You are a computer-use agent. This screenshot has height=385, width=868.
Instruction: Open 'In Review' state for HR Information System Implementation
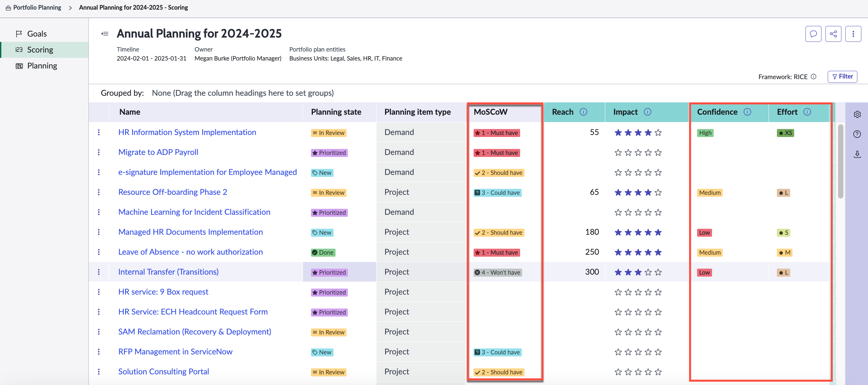pyautogui.click(x=328, y=133)
